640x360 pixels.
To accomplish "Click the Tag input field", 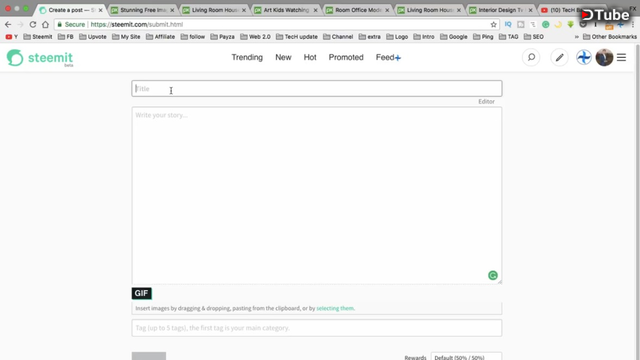I will click(x=317, y=328).
